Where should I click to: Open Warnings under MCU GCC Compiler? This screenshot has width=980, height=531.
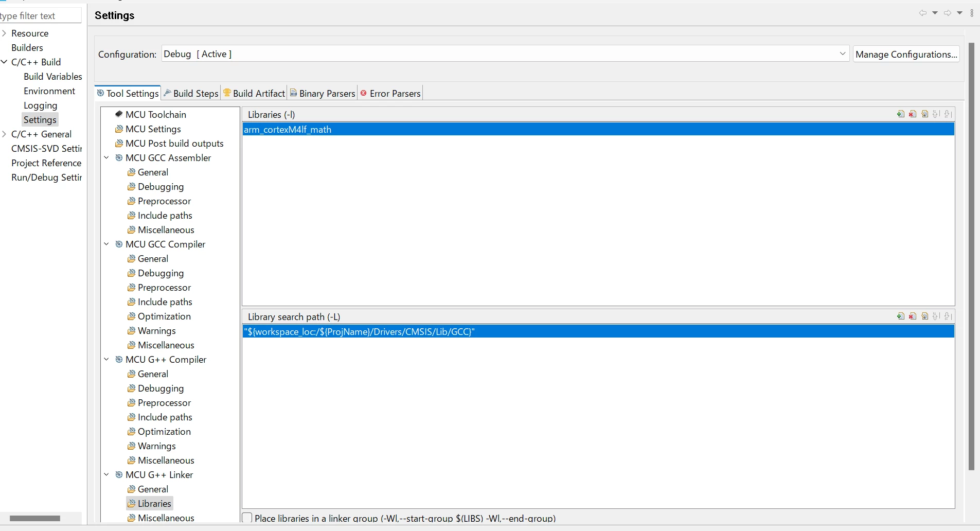coord(156,331)
